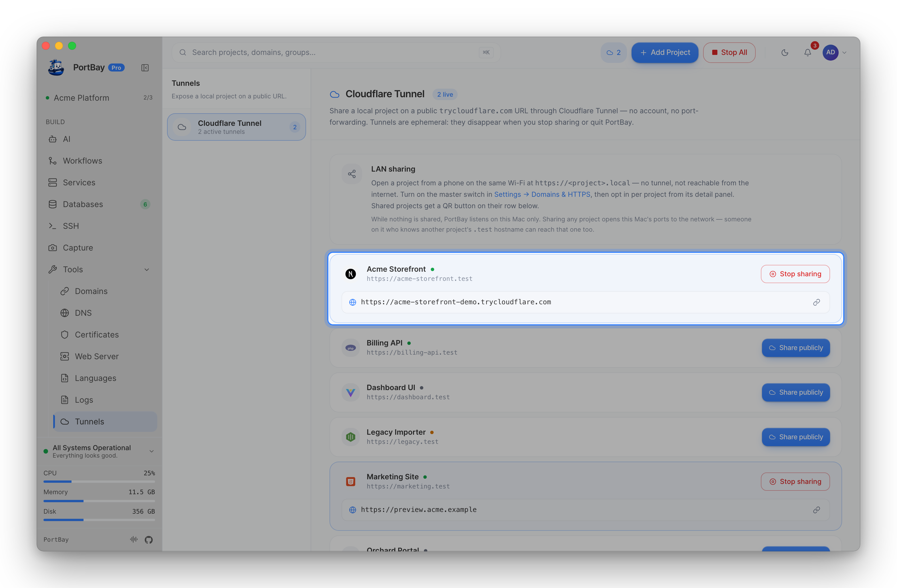The height and width of the screenshot is (588, 897).
Task: Select the Cloudflare Tunnel provider entry
Action: [236, 127]
